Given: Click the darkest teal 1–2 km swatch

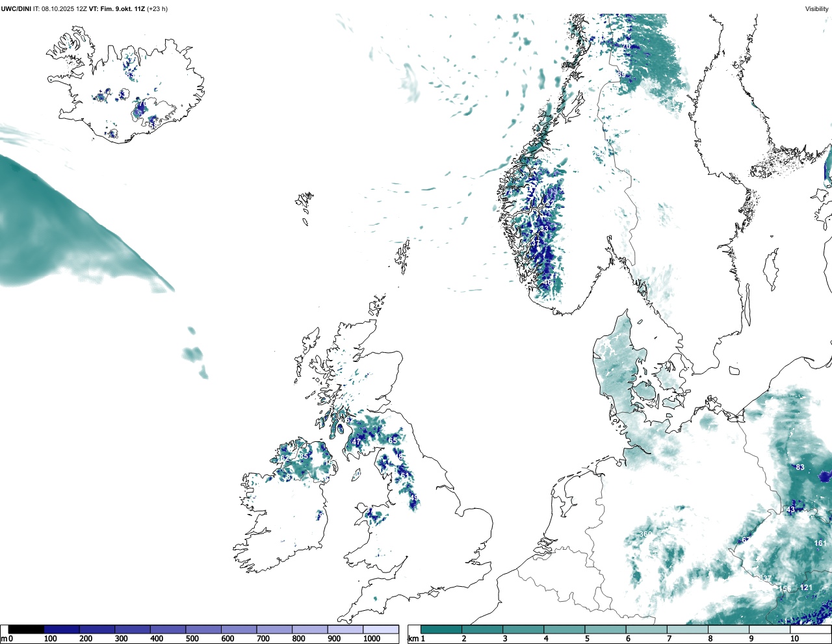Looking at the screenshot, I should (x=441, y=630).
